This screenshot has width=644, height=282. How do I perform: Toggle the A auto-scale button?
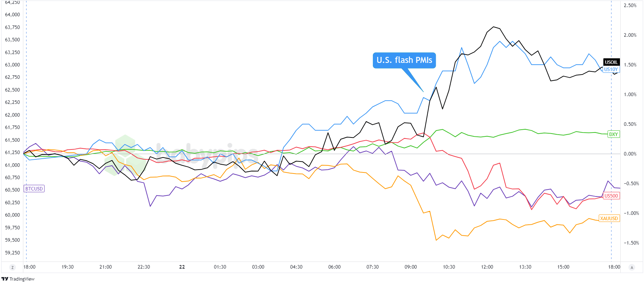(x=632, y=267)
